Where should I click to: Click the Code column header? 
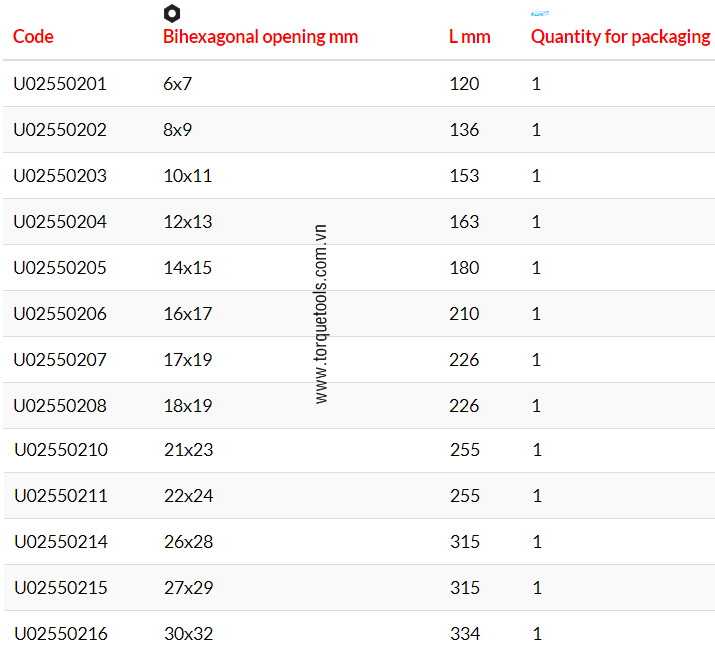coord(33,37)
